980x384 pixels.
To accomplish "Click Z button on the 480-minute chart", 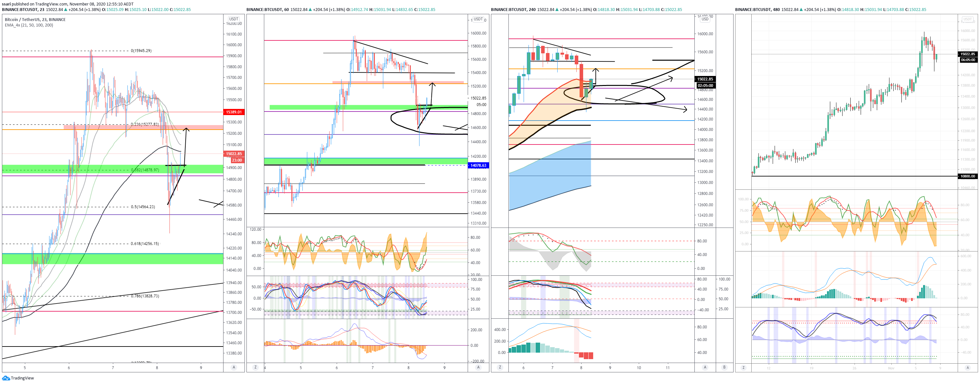I will pyautogui.click(x=743, y=367).
